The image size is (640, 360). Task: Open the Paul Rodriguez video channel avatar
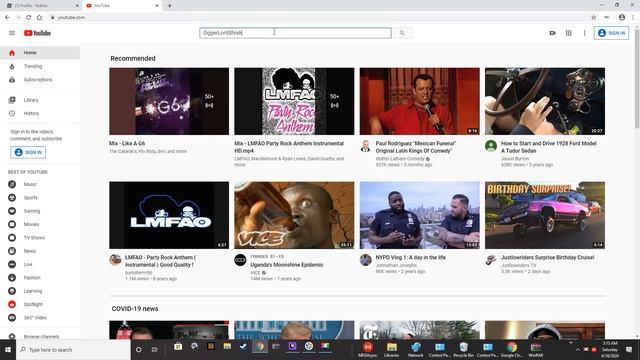[365, 146]
